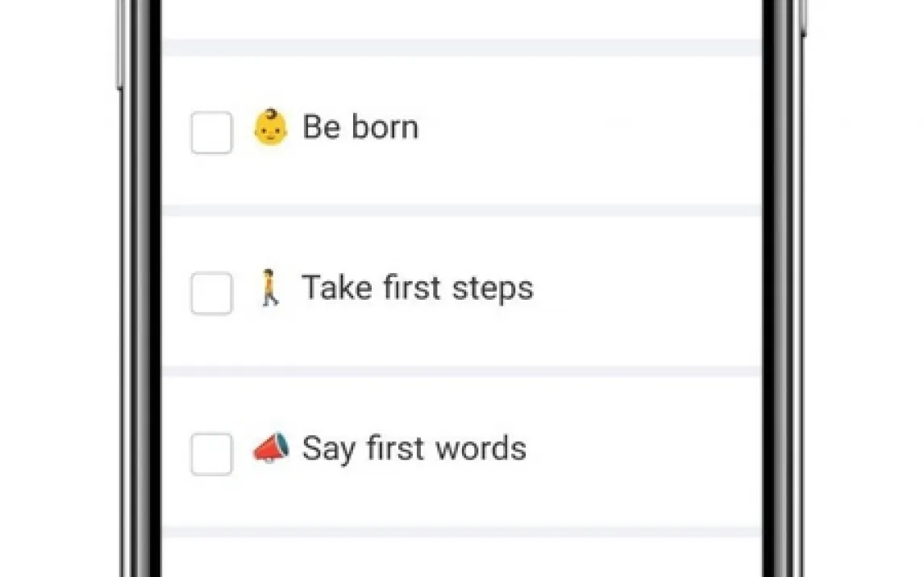
Task: Click divider between 'Take first steps' and 'Say first words'
Action: [461, 372]
